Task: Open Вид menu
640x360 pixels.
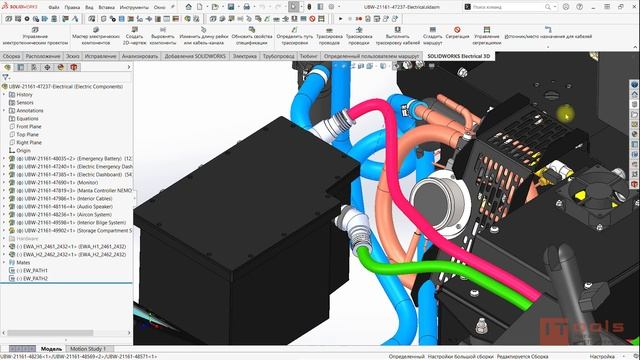Action: pyautogui.click(x=89, y=7)
